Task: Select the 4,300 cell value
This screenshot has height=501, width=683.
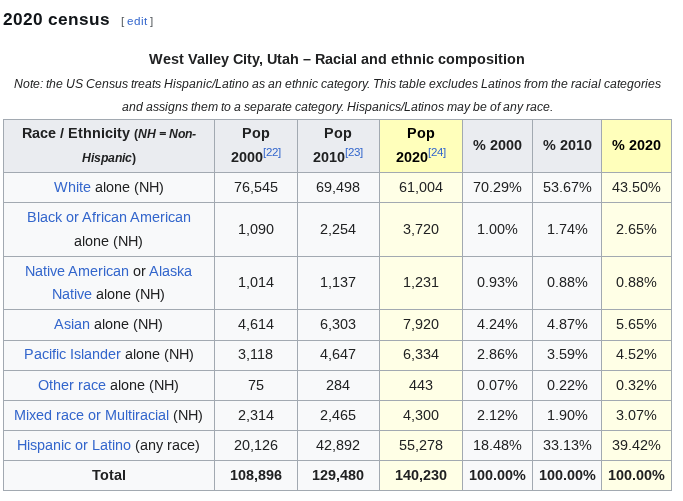Action: [421, 415]
